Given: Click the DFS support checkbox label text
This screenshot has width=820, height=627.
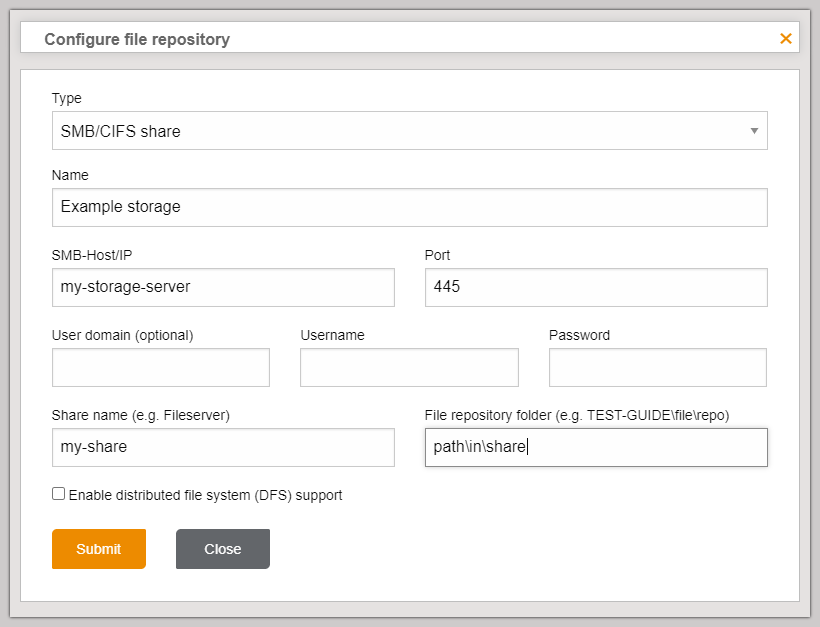Looking at the screenshot, I should (205, 494).
